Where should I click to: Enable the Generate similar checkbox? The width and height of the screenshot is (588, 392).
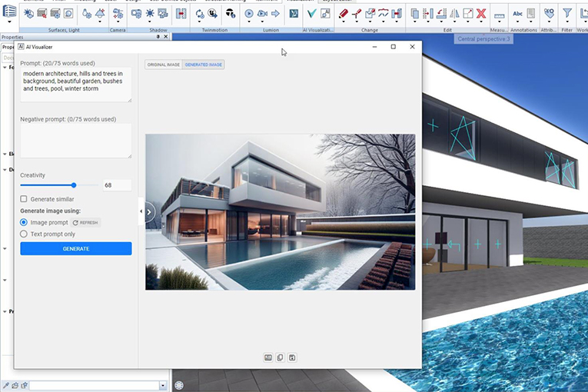[24, 199]
